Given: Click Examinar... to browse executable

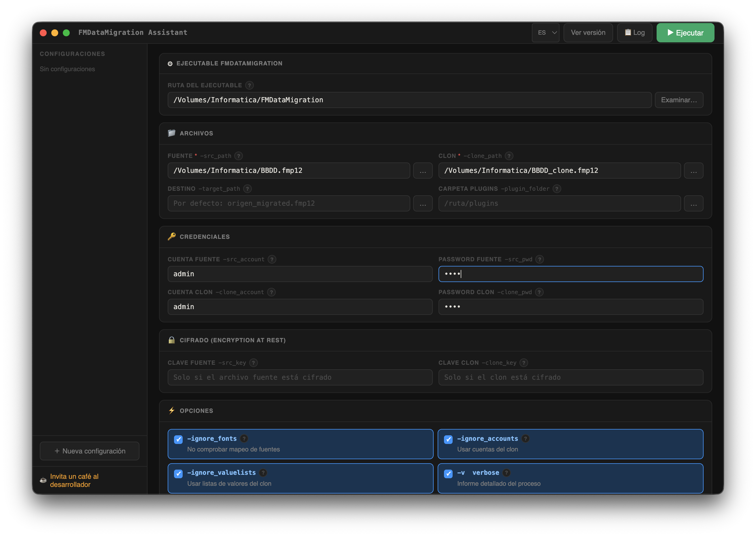Looking at the screenshot, I should (x=679, y=100).
